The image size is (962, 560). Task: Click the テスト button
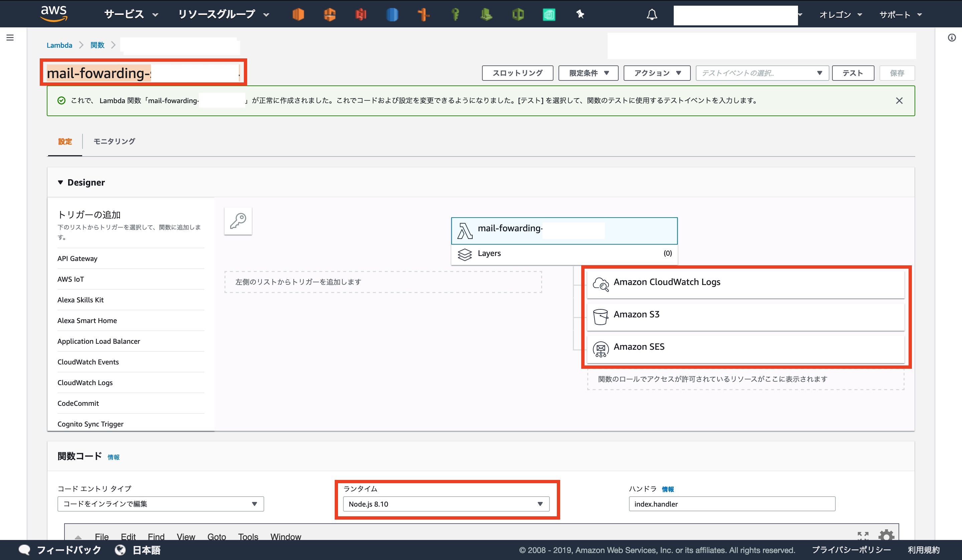[852, 73]
